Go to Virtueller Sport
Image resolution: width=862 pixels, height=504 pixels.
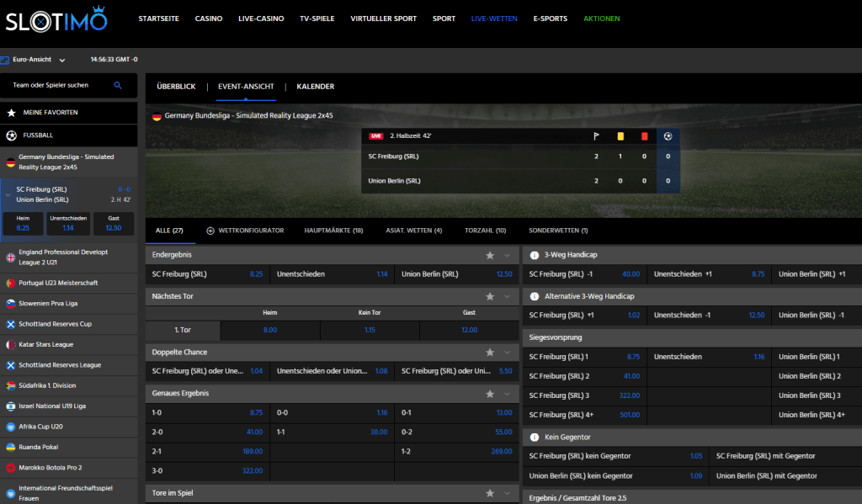384,19
